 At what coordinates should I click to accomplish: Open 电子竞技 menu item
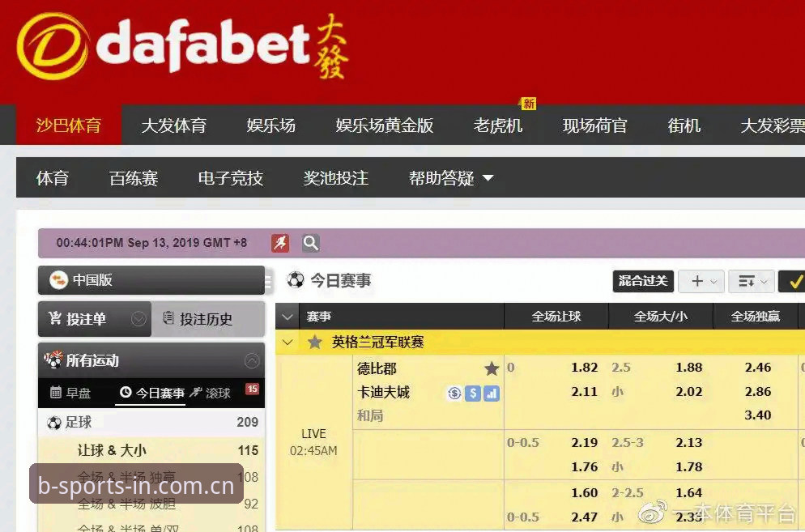pos(231,178)
